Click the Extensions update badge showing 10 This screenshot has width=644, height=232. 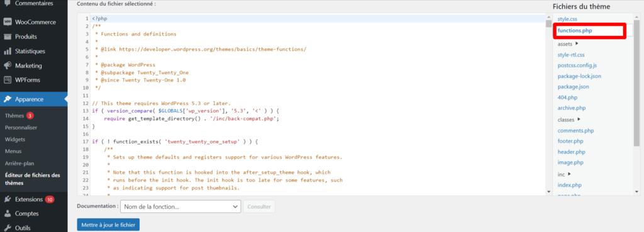click(x=50, y=199)
